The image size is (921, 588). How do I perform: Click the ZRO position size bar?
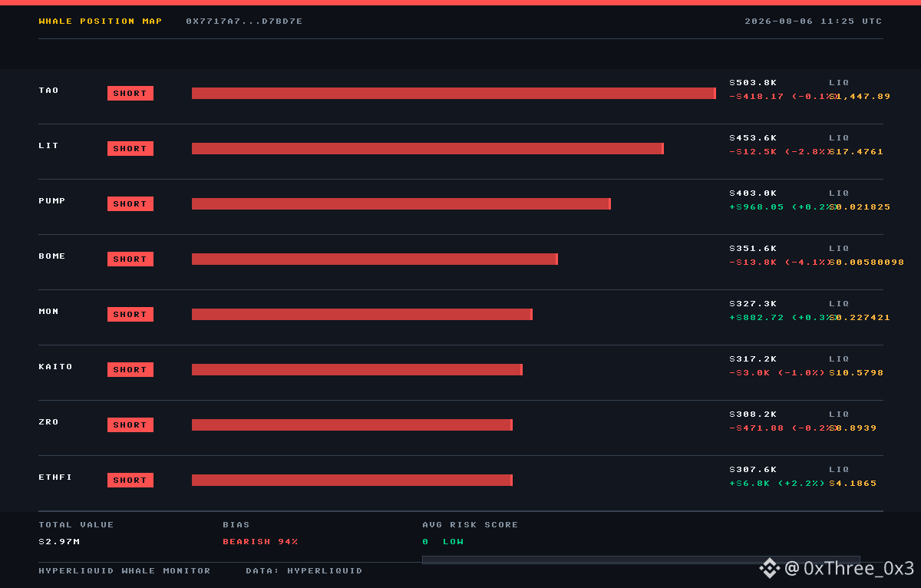click(x=352, y=425)
